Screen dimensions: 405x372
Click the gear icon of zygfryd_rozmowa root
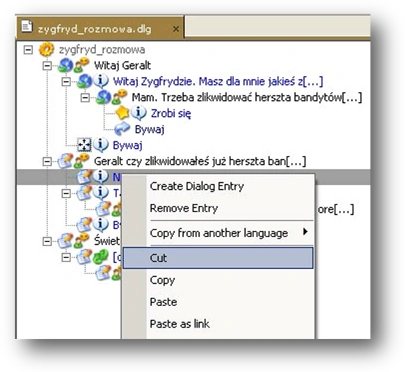coord(46,50)
